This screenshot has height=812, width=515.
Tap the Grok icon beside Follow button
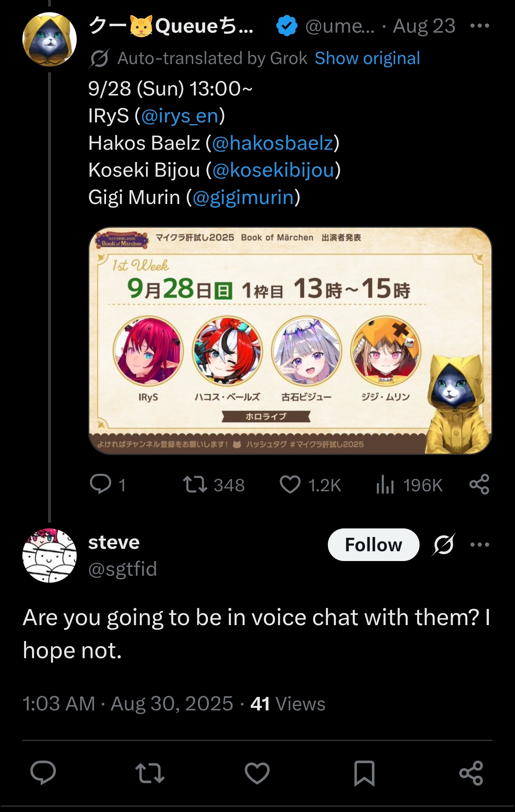point(444,544)
